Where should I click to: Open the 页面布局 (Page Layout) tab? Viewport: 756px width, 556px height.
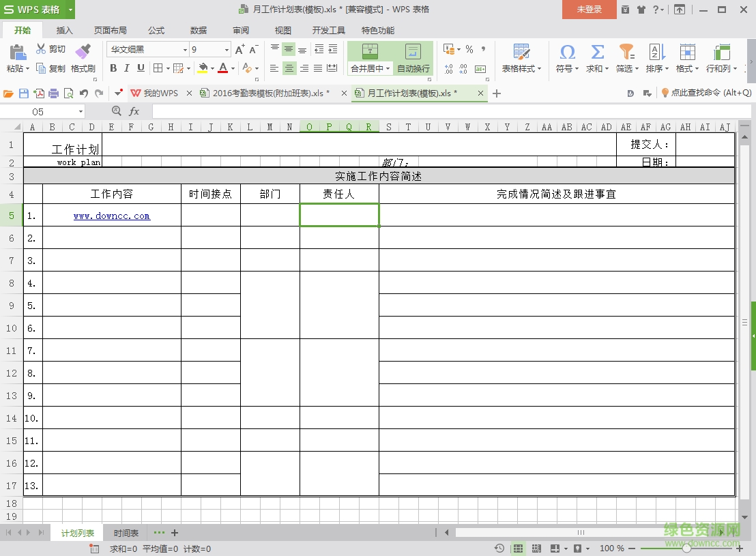pos(111,31)
